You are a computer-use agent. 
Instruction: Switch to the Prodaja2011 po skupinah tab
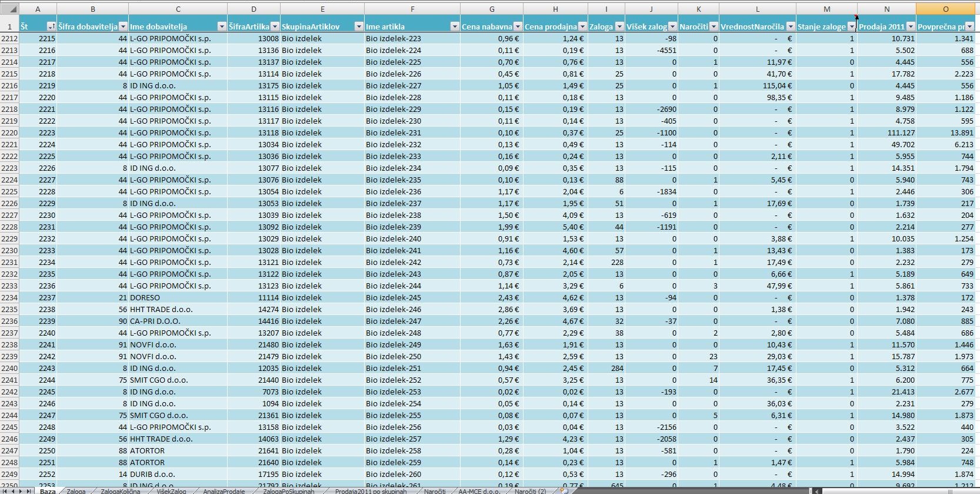click(371, 491)
